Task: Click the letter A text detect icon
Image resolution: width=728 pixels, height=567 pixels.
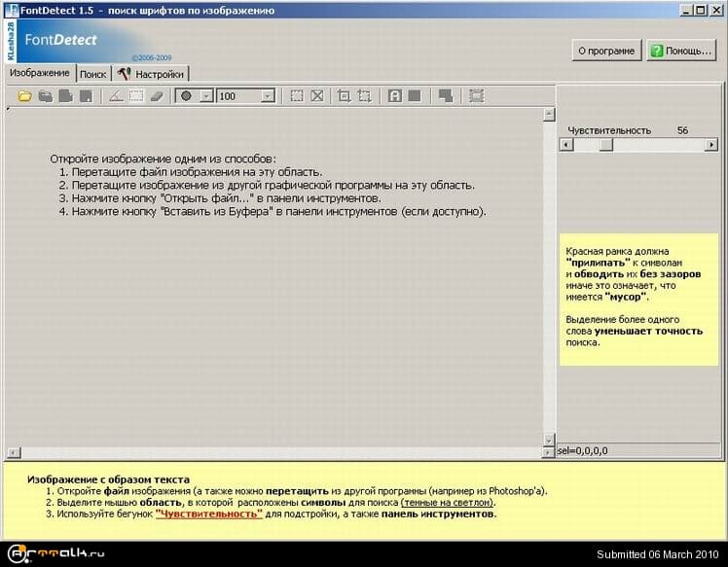Action: [394, 96]
